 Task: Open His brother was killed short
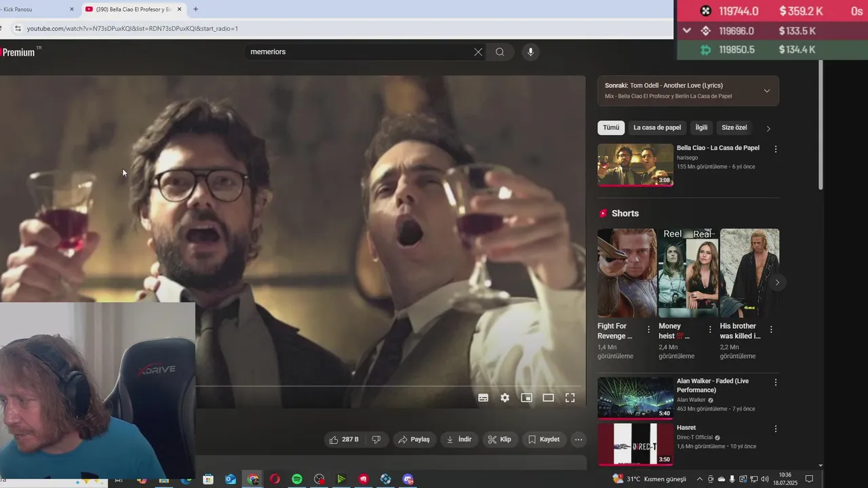(x=749, y=273)
